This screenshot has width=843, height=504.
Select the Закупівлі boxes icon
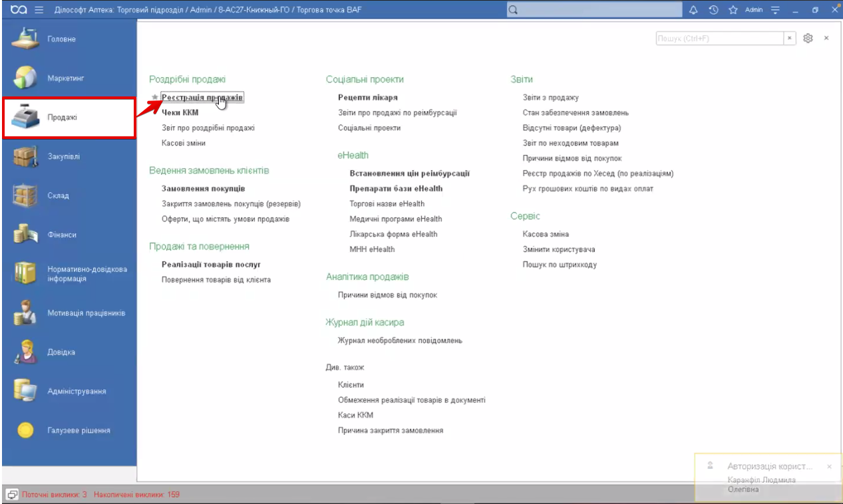pyautogui.click(x=25, y=157)
